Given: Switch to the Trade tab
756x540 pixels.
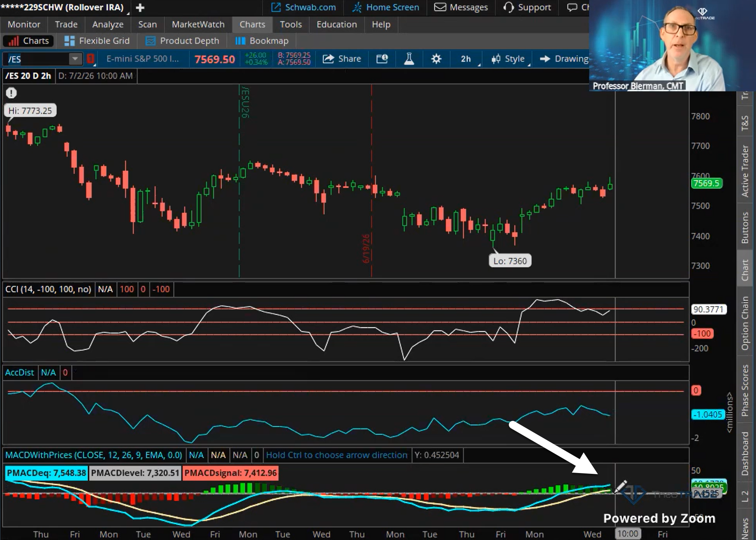Looking at the screenshot, I should (x=66, y=25).
